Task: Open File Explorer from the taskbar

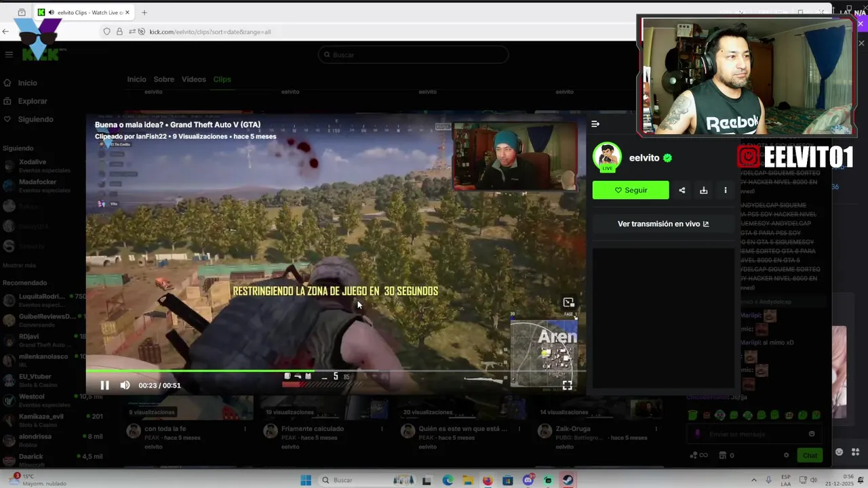Action: (468, 481)
